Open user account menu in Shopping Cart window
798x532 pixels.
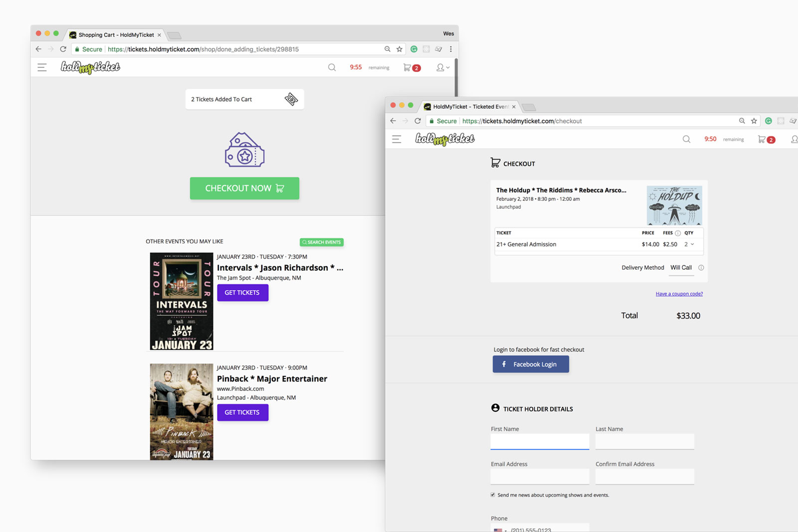click(x=442, y=67)
